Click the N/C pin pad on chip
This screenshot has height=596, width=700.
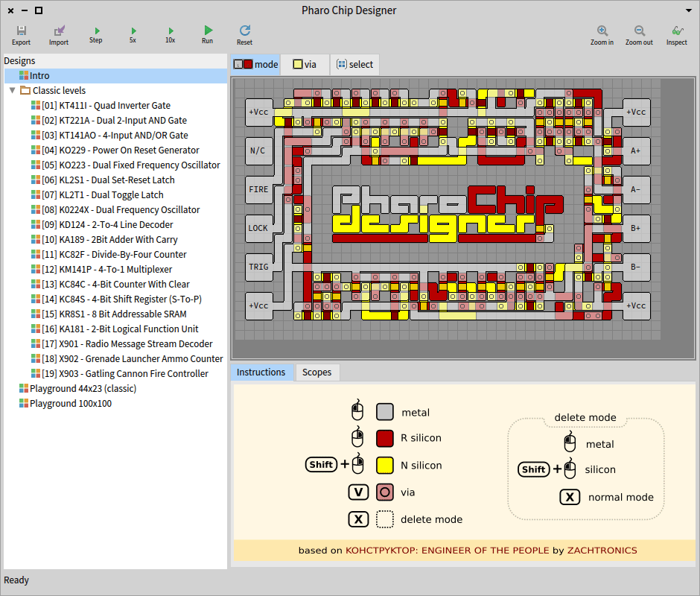(x=259, y=150)
